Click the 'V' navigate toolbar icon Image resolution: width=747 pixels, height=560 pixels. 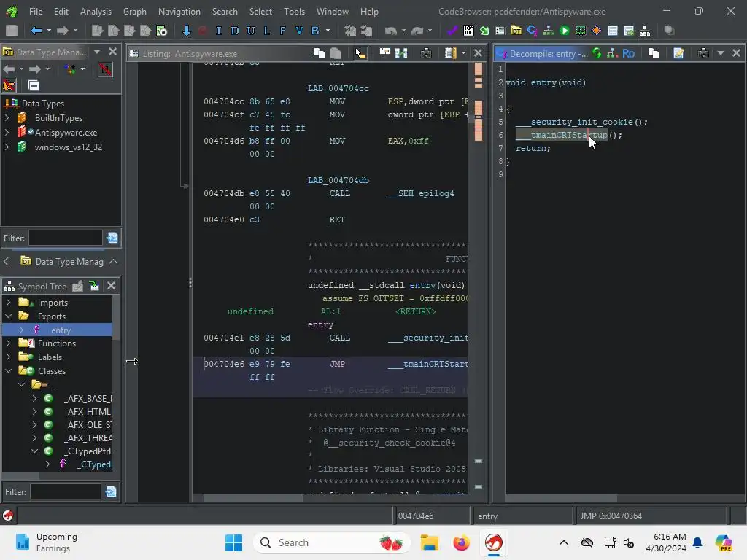tap(298, 31)
